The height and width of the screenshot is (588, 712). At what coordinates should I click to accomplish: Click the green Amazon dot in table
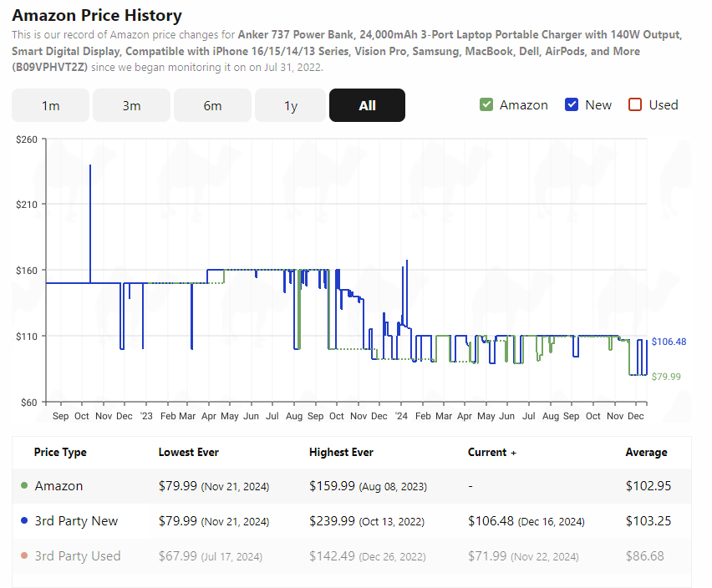pyautogui.click(x=24, y=485)
